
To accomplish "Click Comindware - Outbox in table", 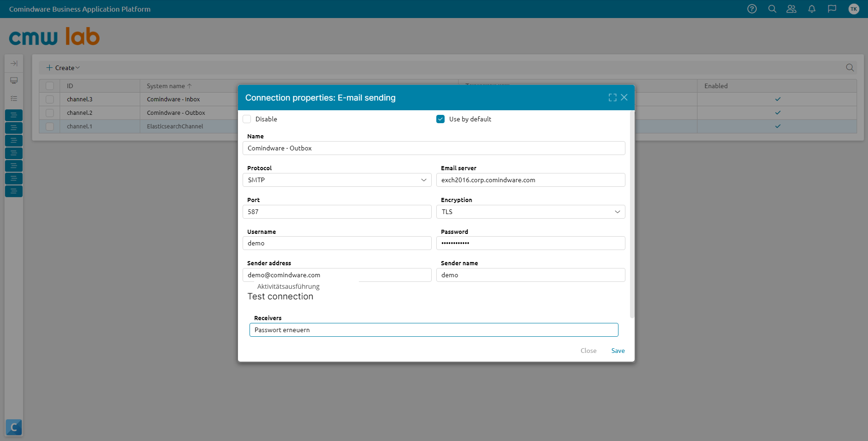I will pos(176,113).
